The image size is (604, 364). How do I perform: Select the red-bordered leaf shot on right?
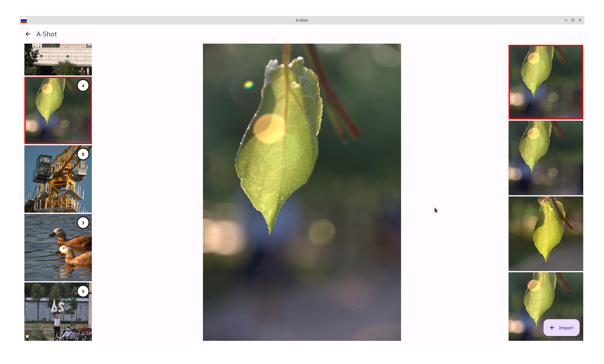click(546, 82)
